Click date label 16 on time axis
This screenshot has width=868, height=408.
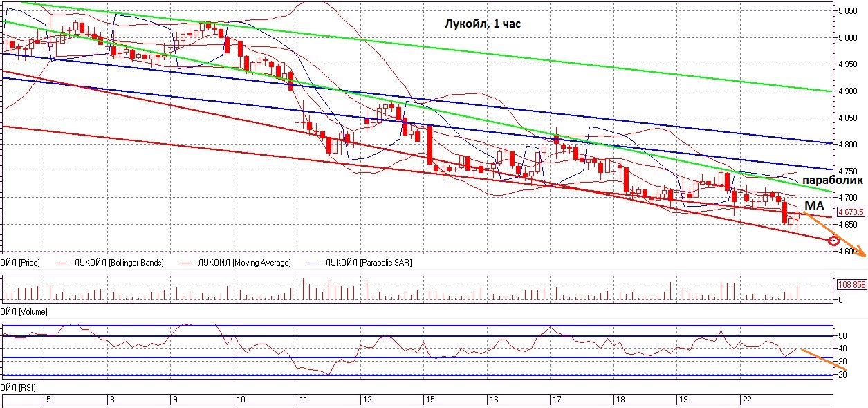click(494, 400)
